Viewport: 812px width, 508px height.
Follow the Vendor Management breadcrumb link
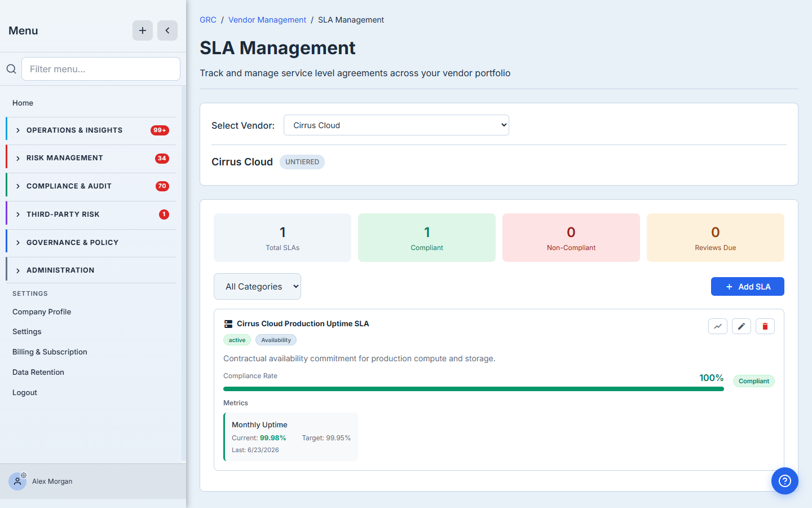pyautogui.click(x=267, y=20)
